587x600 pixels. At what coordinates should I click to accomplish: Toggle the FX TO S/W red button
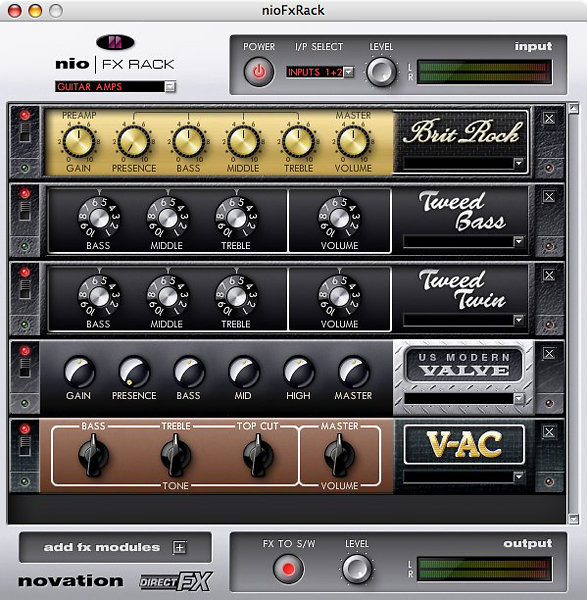click(289, 569)
